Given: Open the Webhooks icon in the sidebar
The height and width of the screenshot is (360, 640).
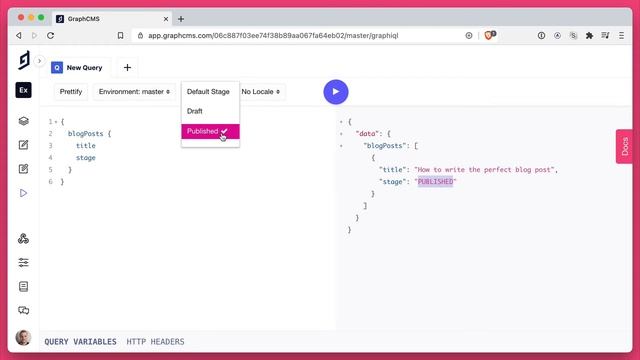Looking at the screenshot, I should tap(24, 239).
